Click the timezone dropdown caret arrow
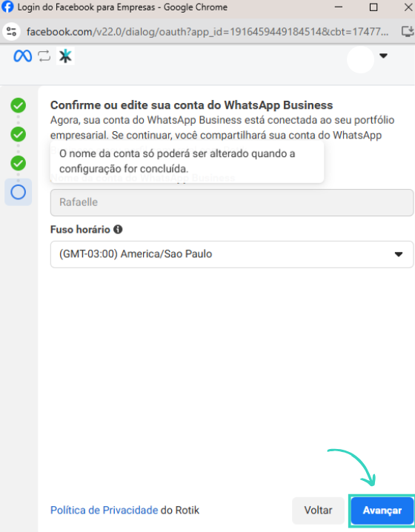Screen dimensions: 415x532 click(399, 254)
